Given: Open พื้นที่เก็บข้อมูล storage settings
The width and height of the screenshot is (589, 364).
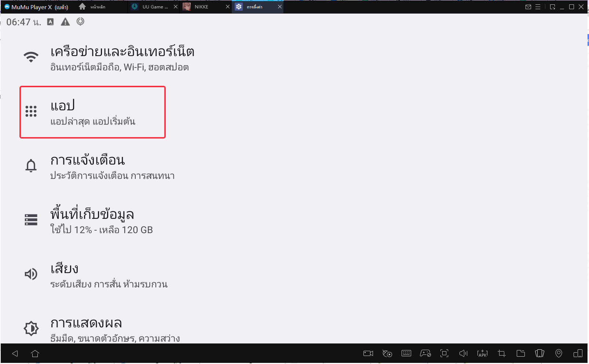Looking at the screenshot, I should [101, 221].
